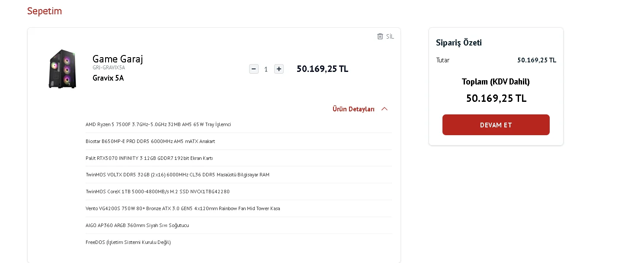Click the trash can delete icon
This screenshot has width=644, height=263.
(x=380, y=36)
